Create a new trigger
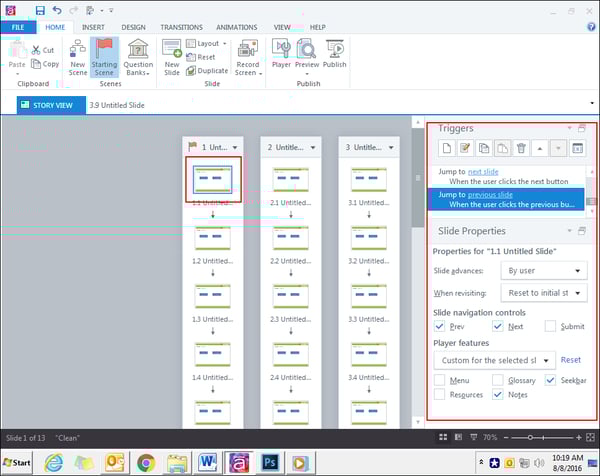The width and height of the screenshot is (600, 476). (x=447, y=148)
